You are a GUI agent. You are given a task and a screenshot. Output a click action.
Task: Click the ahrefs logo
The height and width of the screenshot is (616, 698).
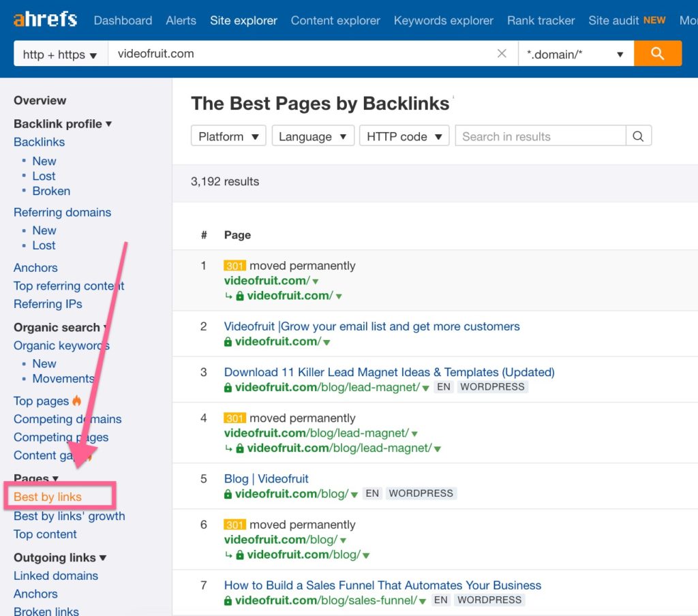tap(45, 20)
